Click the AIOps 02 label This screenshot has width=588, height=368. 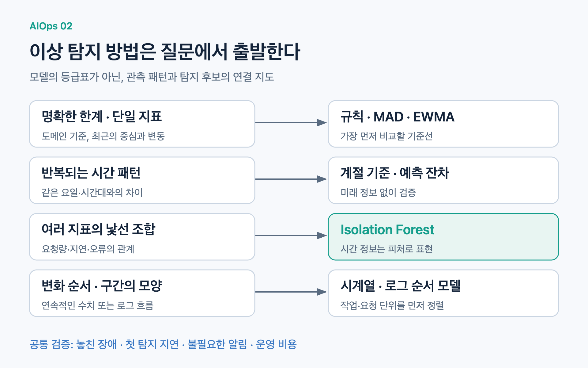(x=51, y=26)
